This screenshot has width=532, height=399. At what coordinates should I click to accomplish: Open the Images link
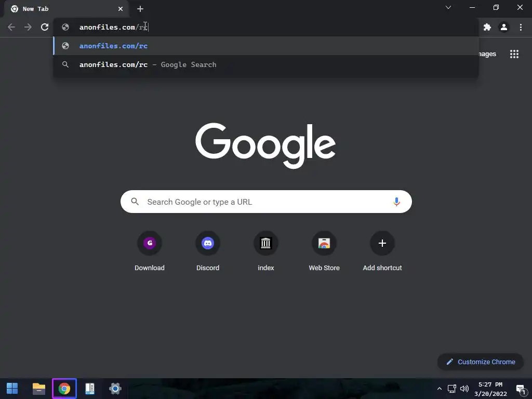487,54
